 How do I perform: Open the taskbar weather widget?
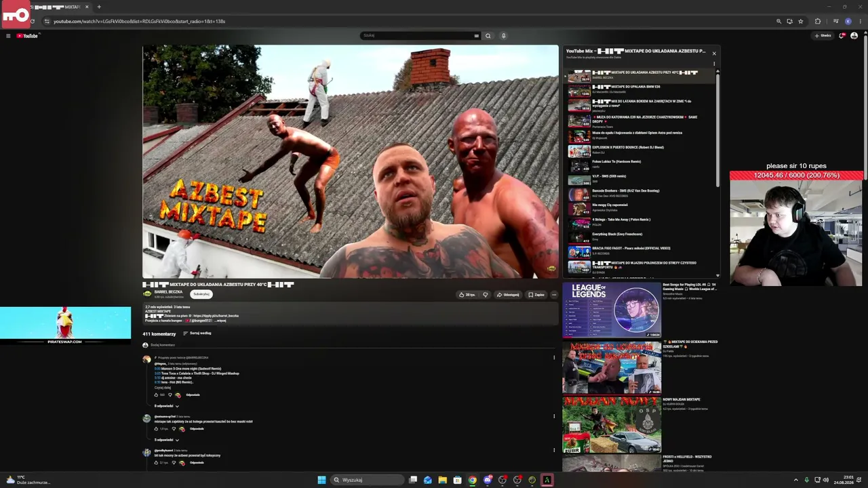pyautogui.click(x=27, y=480)
